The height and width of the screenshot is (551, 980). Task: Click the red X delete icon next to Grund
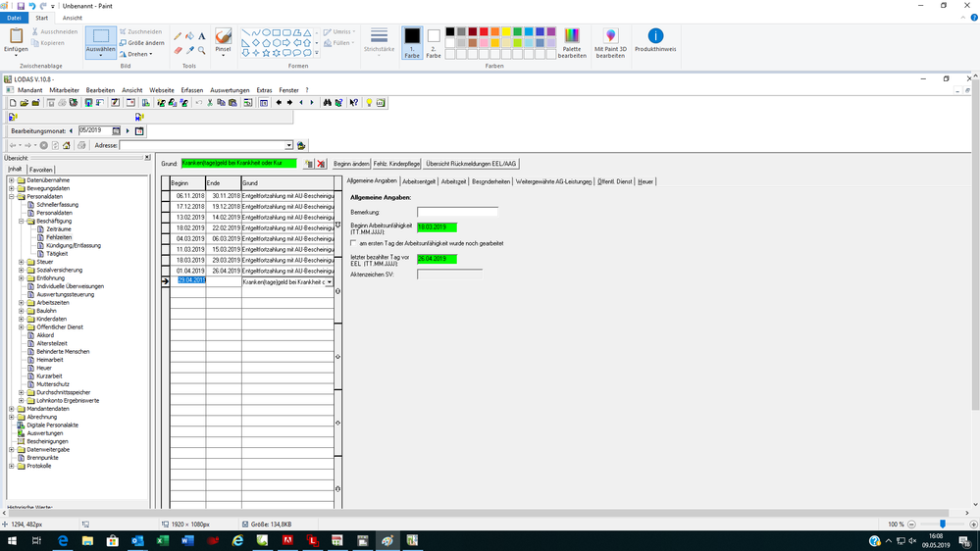coord(321,164)
